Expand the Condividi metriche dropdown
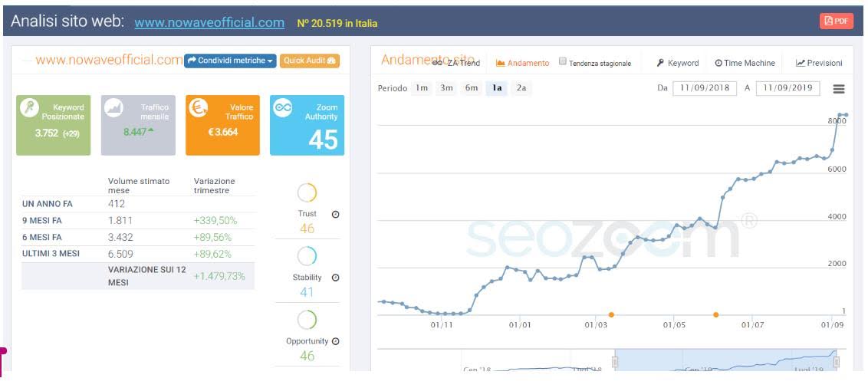Viewport: 868px width, 388px height. point(230,61)
